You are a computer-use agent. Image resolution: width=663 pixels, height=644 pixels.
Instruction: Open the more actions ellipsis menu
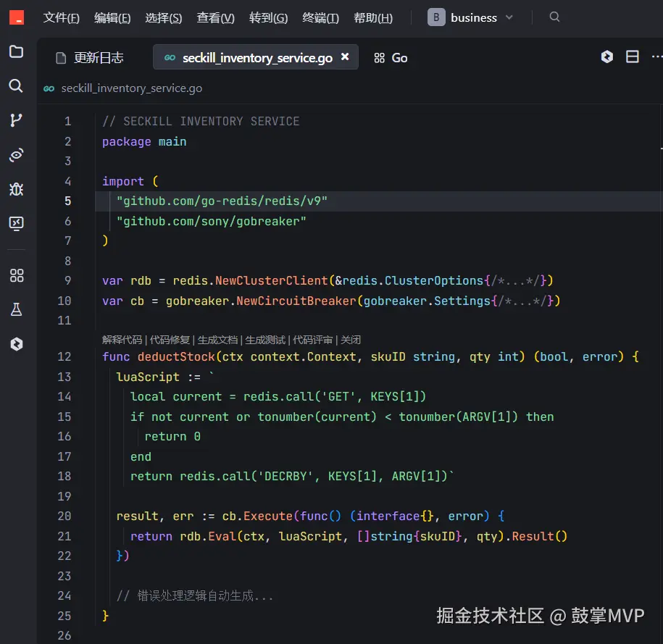(x=656, y=57)
